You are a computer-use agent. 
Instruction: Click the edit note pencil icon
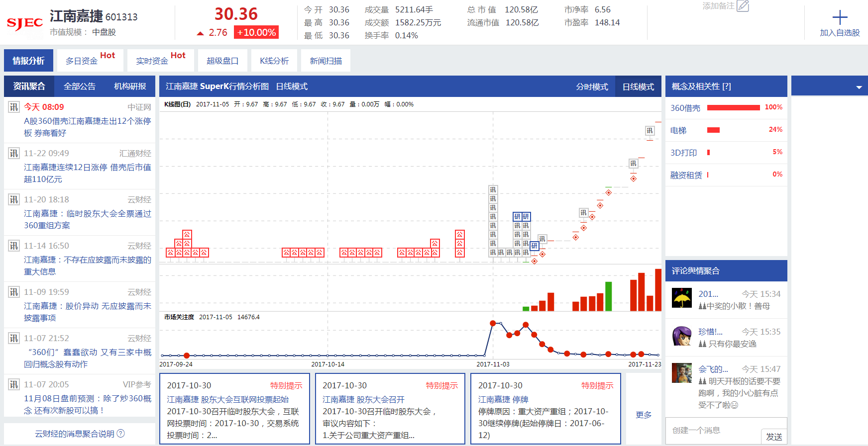tap(743, 6)
